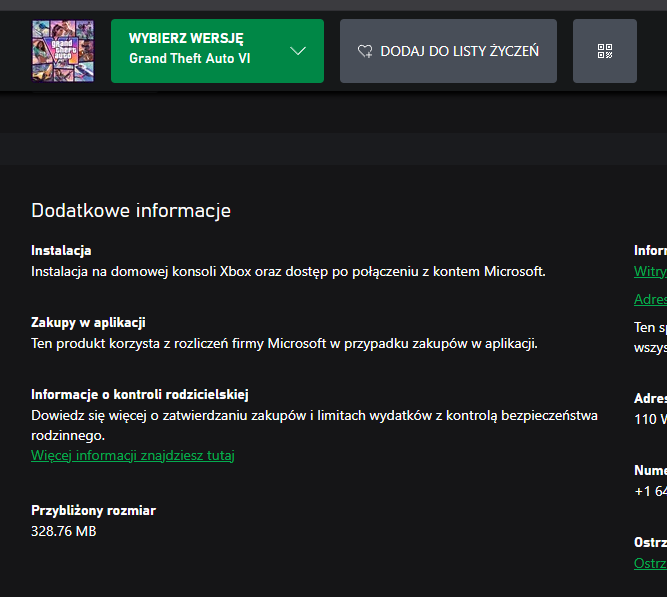Select the 'Przybliżony rozmiar' heading

tap(94, 510)
